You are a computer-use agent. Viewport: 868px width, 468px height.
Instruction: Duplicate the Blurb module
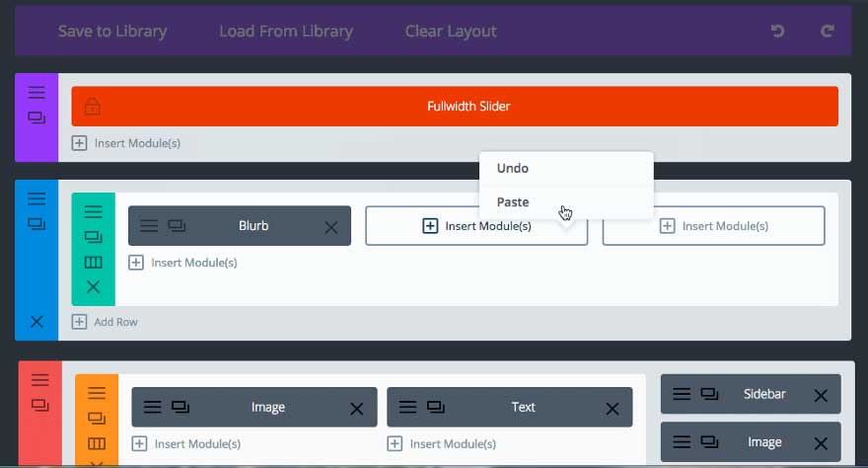(177, 226)
